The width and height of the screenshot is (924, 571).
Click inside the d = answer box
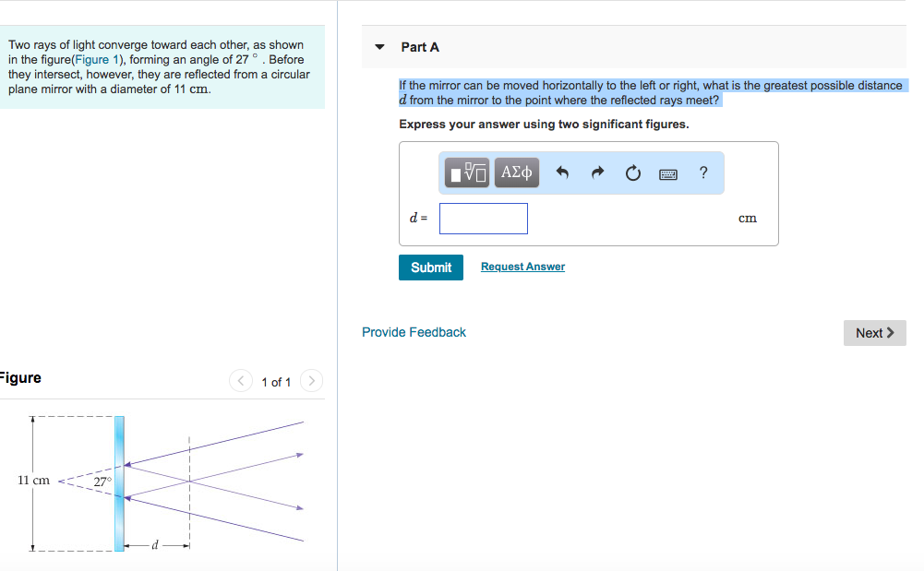483,218
